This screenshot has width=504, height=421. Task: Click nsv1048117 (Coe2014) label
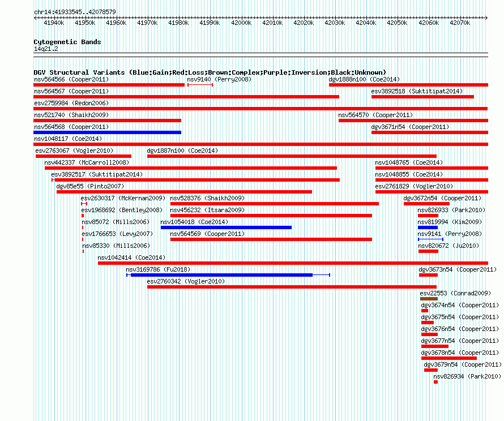point(68,139)
